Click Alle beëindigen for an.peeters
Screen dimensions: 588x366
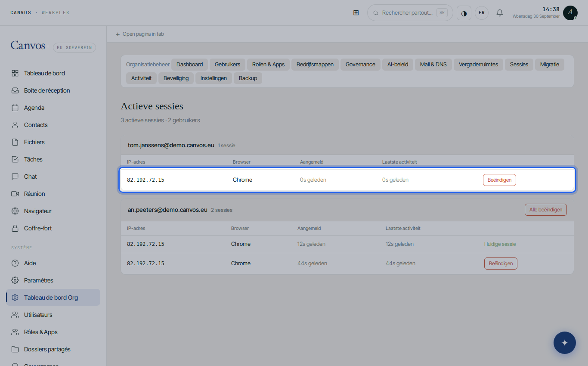[x=546, y=210]
